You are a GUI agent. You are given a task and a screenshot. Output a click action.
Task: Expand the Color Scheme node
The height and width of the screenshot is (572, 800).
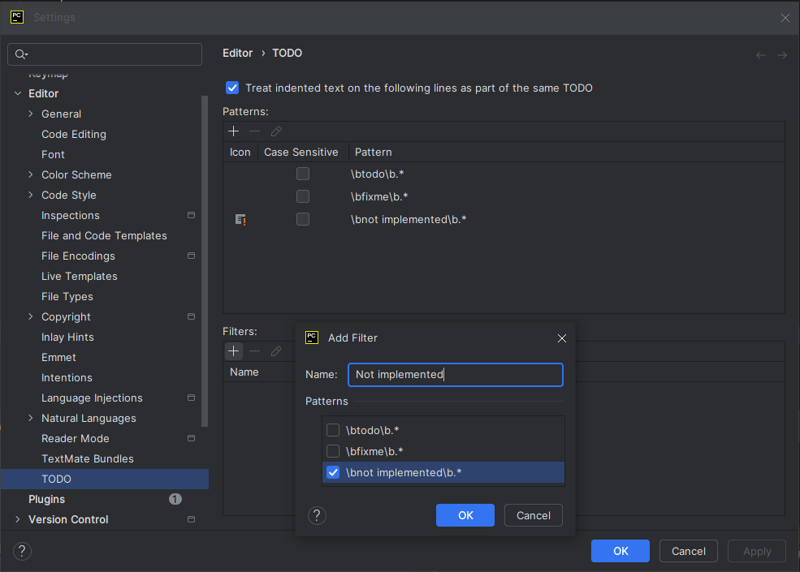31,175
